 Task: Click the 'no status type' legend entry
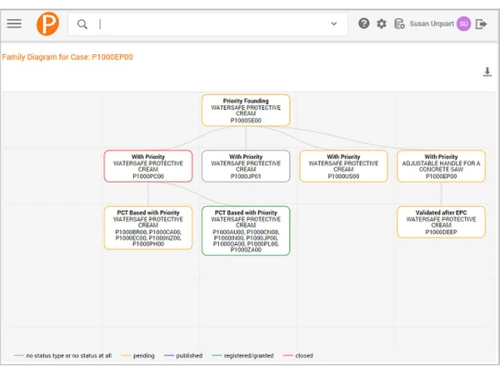(63, 356)
